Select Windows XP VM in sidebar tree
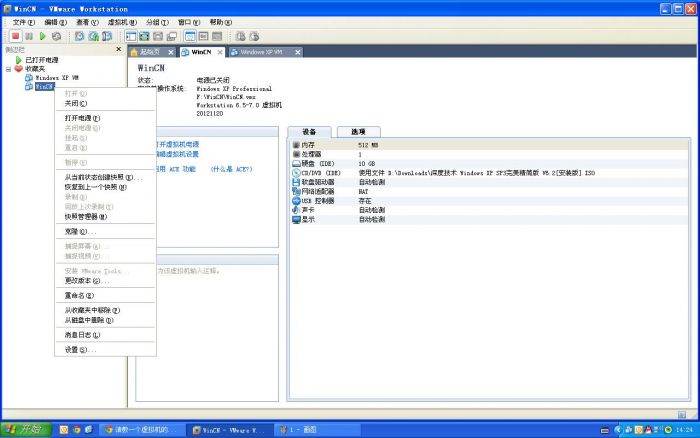This screenshot has height=438, width=700. (x=57, y=78)
